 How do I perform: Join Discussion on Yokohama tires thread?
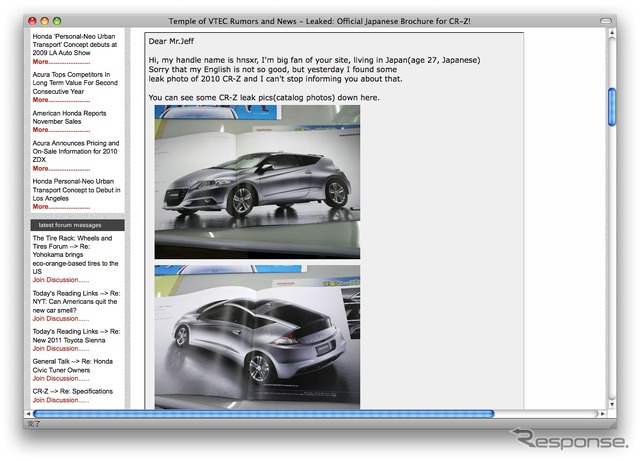[x=61, y=280]
